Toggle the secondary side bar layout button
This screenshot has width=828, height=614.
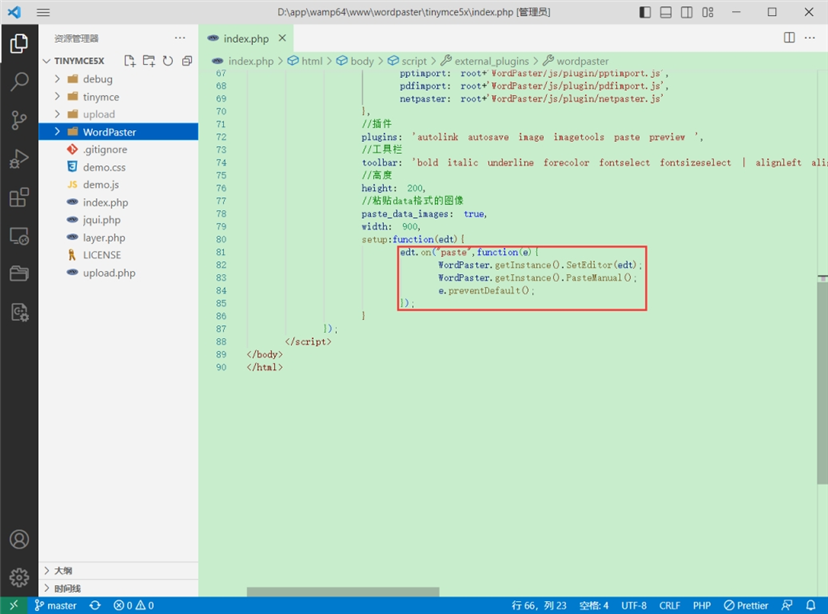tap(686, 12)
